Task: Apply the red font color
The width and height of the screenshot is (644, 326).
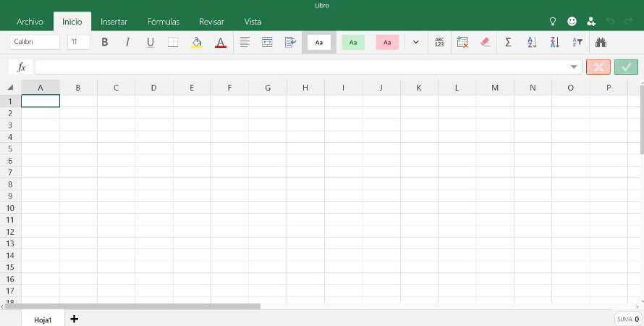Action: (x=221, y=42)
